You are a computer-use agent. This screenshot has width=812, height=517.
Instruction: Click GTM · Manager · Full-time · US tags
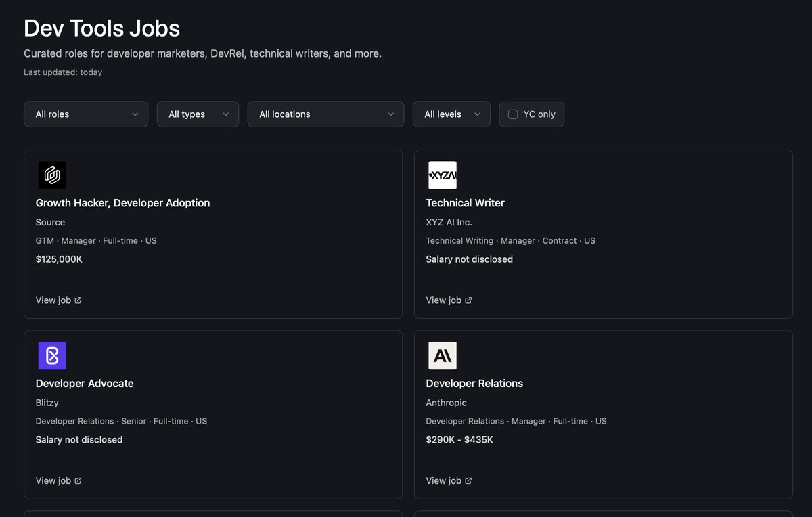[96, 241]
